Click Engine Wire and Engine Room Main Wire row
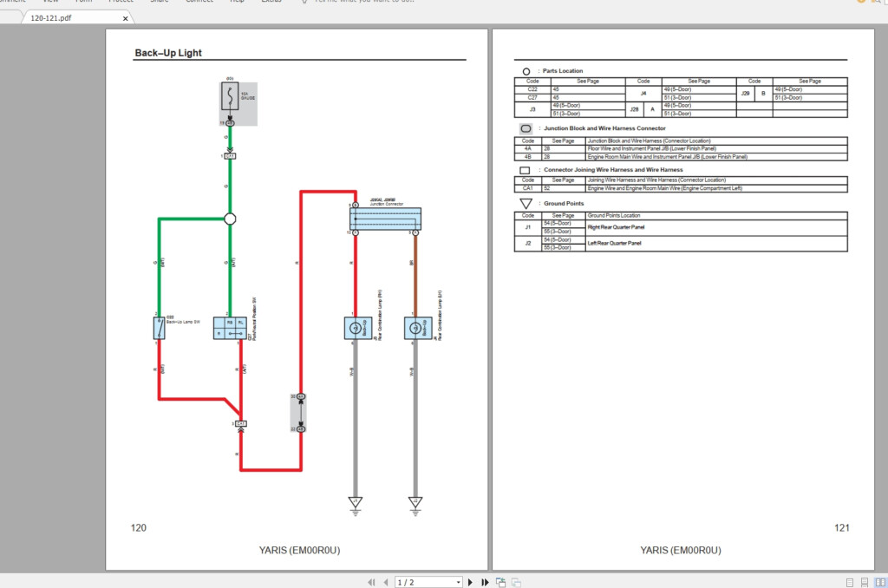This screenshot has height=588, width=888. coord(664,188)
